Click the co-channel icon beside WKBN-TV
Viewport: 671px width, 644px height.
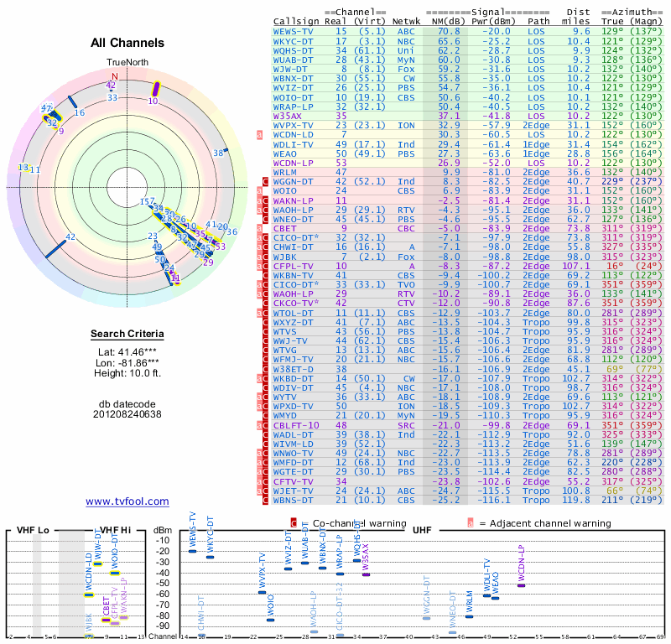(x=265, y=275)
